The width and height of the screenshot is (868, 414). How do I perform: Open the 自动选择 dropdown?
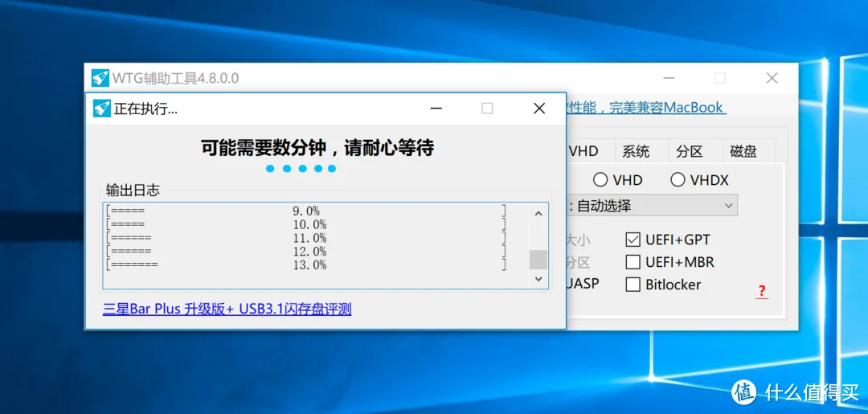point(652,206)
